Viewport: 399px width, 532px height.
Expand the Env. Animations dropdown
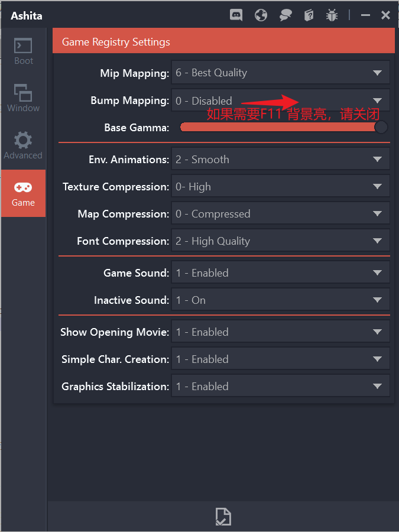(x=280, y=160)
